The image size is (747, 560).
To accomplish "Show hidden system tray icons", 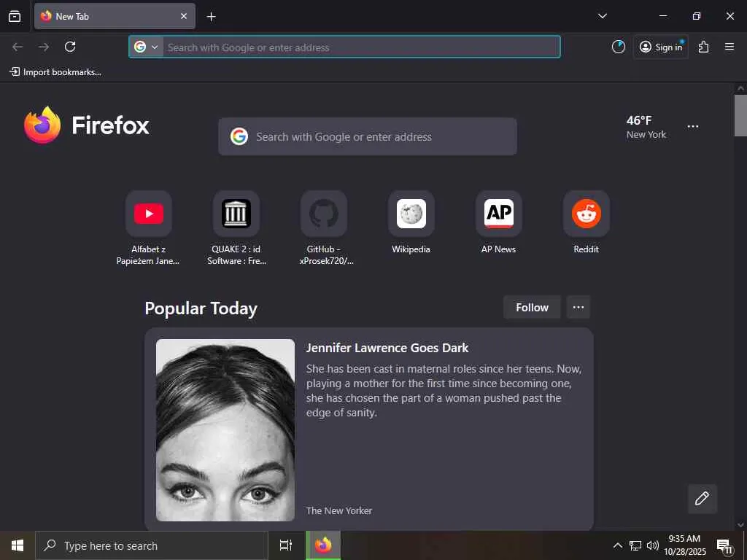I will click(617, 545).
